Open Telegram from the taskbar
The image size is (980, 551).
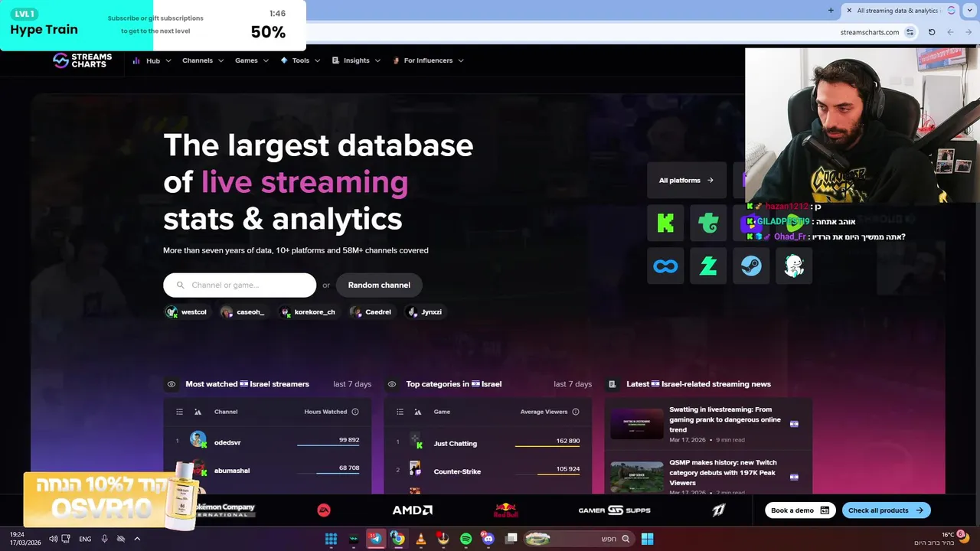(375, 539)
